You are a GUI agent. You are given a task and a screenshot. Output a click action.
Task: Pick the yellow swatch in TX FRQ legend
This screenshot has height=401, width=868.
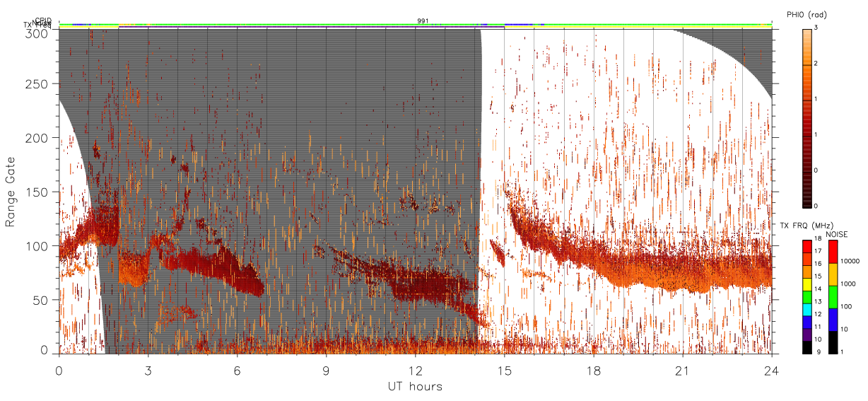(x=807, y=284)
